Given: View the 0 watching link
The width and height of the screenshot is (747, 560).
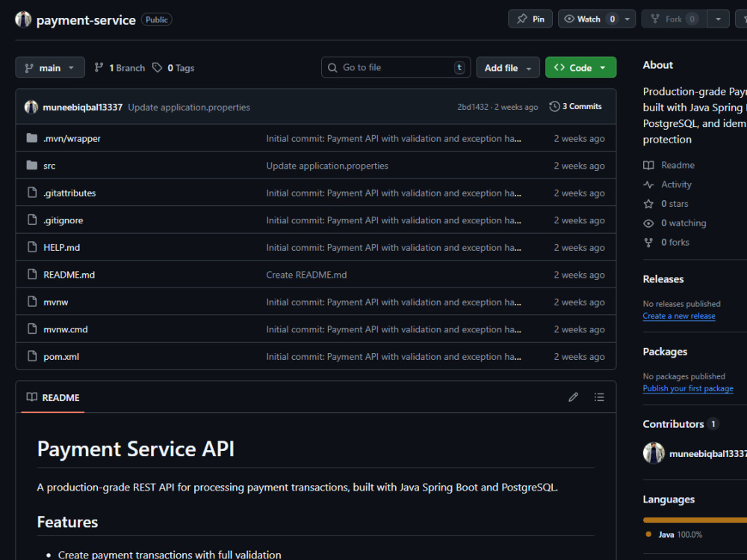Looking at the screenshot, I should (x=675, y=223).
